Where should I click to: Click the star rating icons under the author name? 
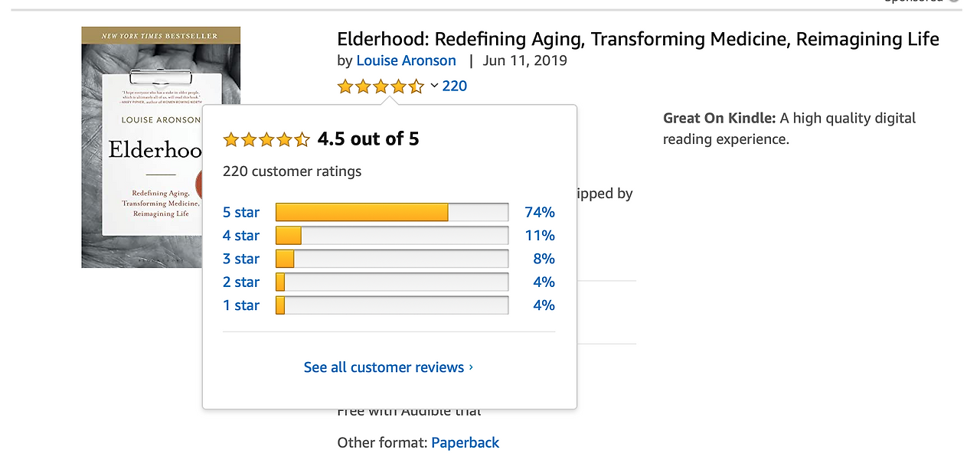pyautogui.click(x=381, y=86)
